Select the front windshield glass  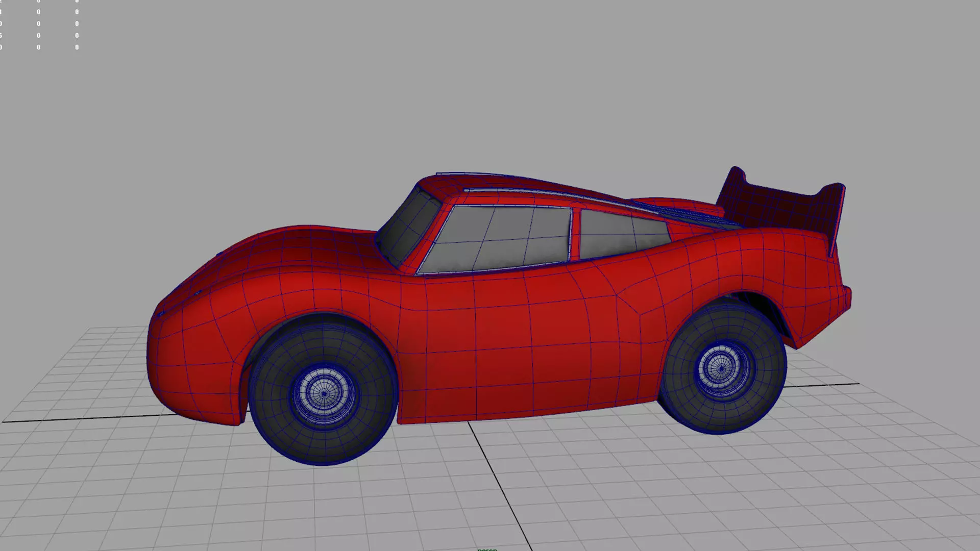coord(408,227)
